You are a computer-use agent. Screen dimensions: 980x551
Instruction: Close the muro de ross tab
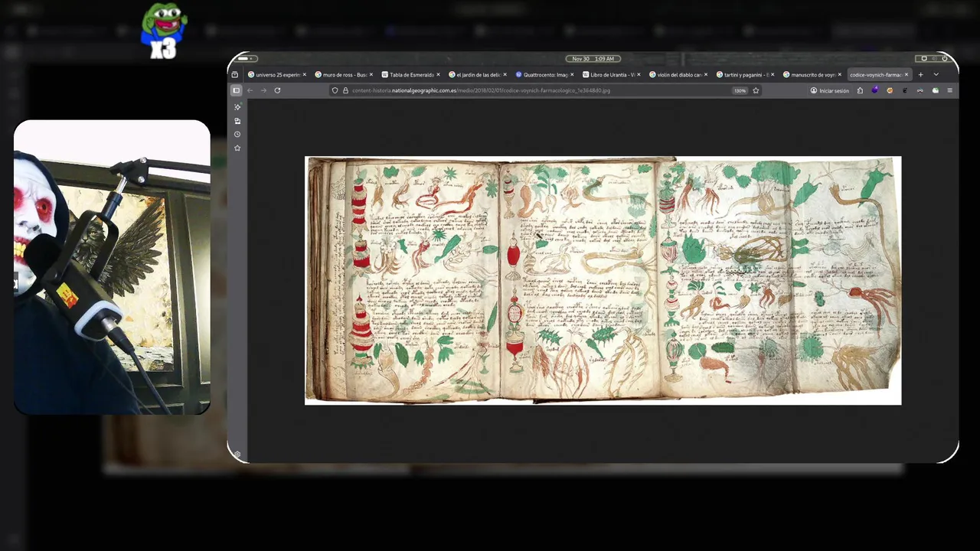point(371,75)
